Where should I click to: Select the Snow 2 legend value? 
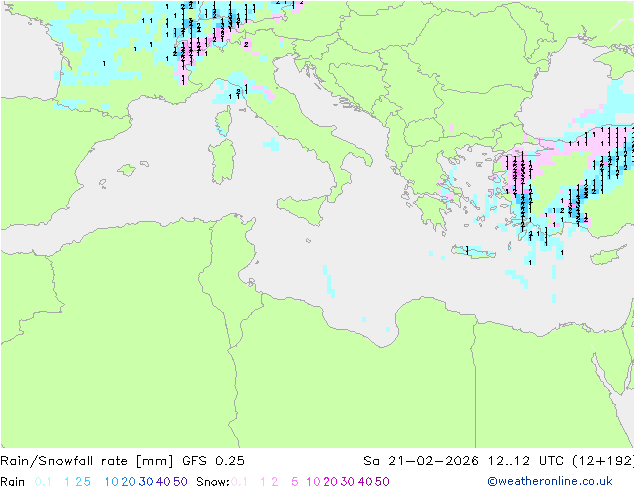pyautogui.click(x=275, y=482)
